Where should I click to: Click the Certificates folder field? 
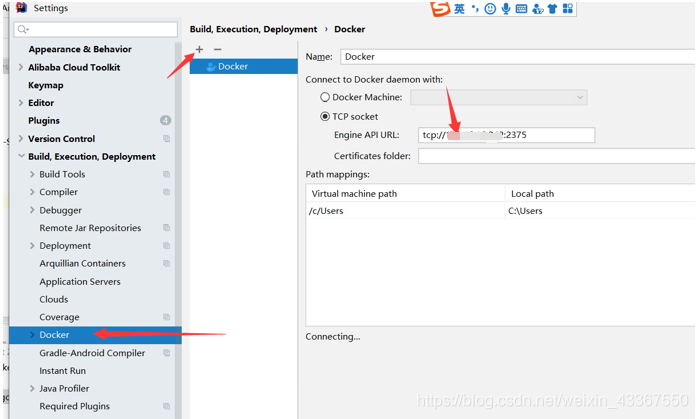(x=556, y=156)
